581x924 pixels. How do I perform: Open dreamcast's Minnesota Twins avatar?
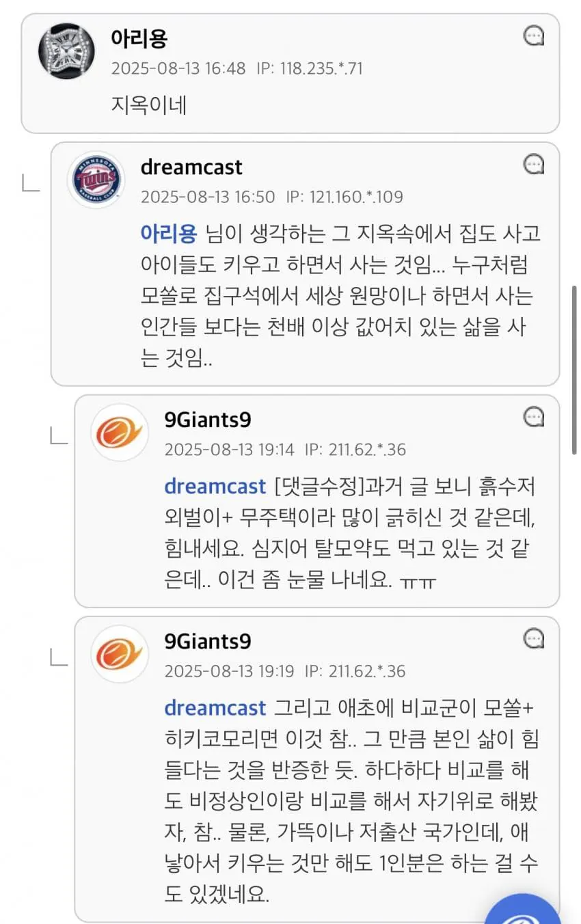point(96,180)
